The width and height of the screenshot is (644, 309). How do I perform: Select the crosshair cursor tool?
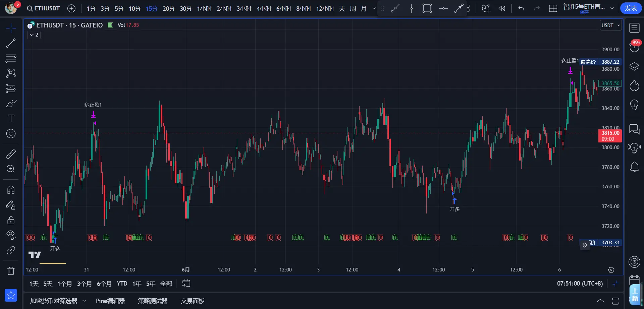11,28
